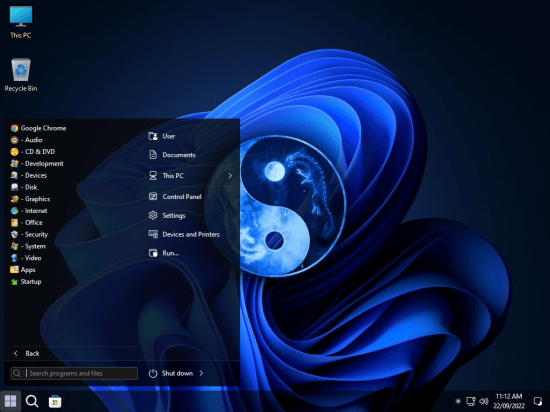Open the Development programs folder
The width and height of the screenshot is (550, 412).
37,163
